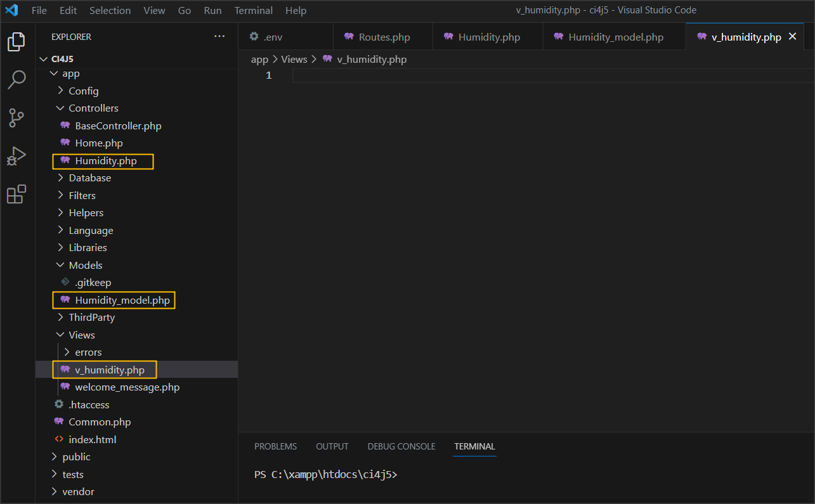Collapse the Models folder
Image resolution: width=815 pixels, height=504 pixels.
click(x=60, y=265)
